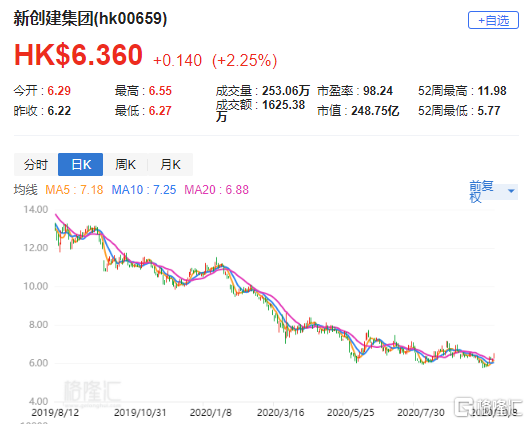Click stock title 新创建集团(hk00659)

click(x=90, y=18)
